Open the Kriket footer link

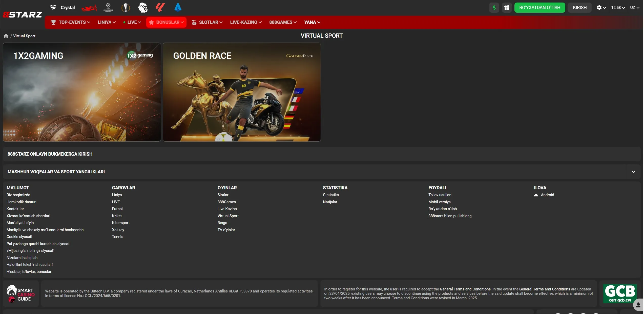(x=117, y=216)
